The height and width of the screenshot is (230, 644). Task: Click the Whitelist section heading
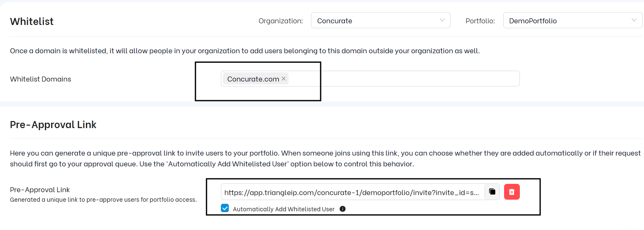tap(32, 21)
